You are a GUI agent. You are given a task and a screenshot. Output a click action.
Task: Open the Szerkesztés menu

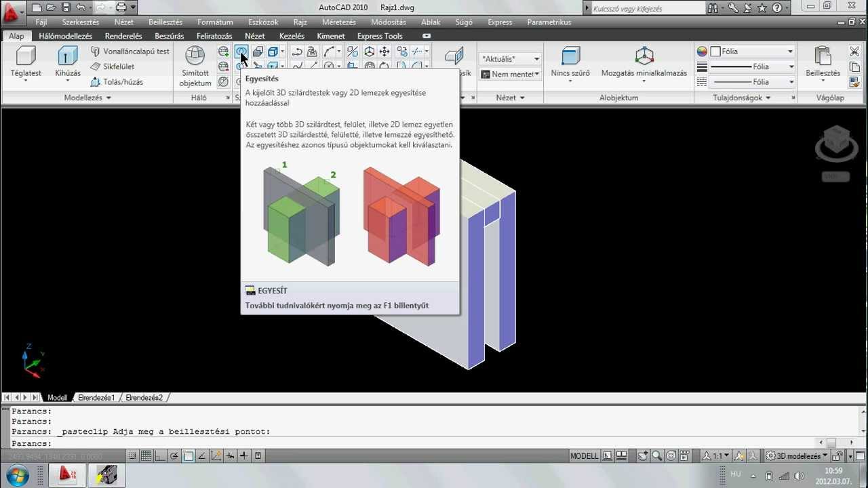[x=81, y=22]
